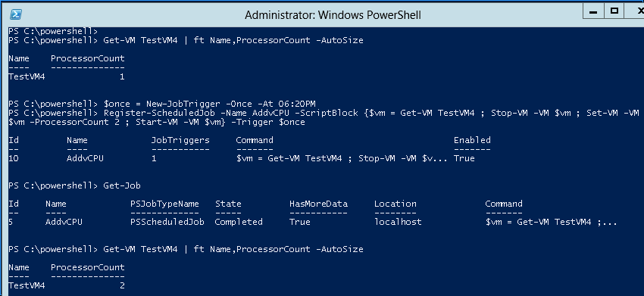Maximize the PowerShell window

tap(614, 11)
